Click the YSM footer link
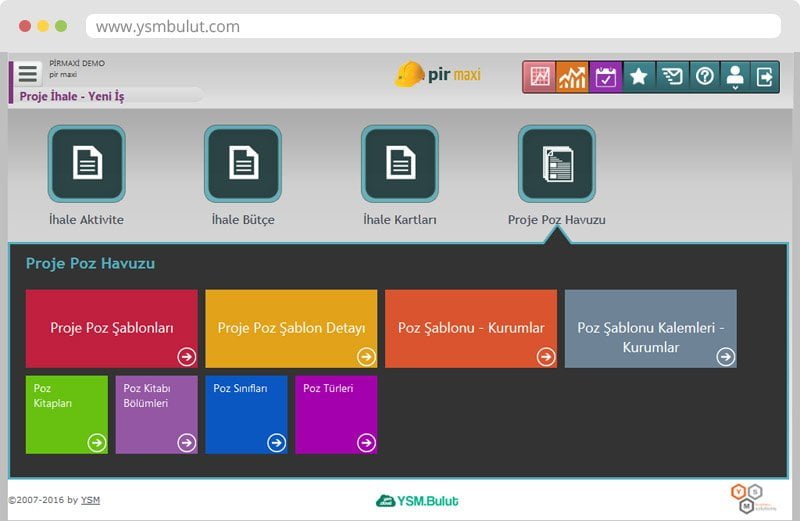 tap(90, 500)
